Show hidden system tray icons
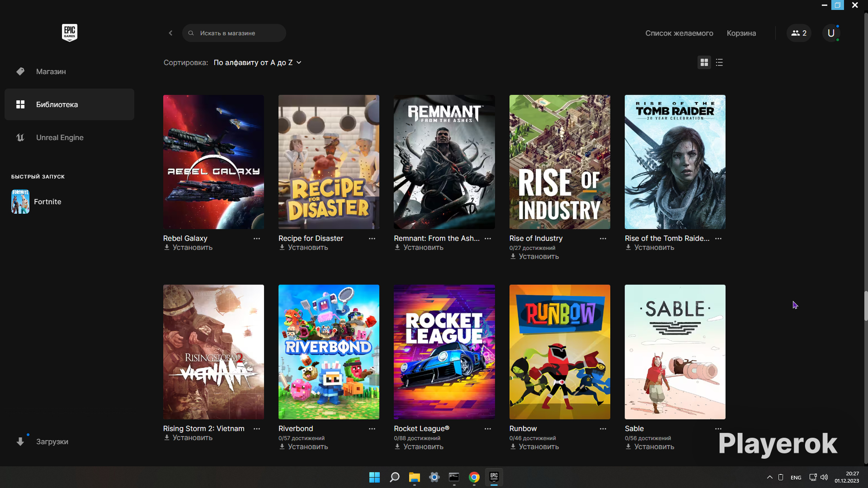This screenshot has height=488, width=868. 769,477
